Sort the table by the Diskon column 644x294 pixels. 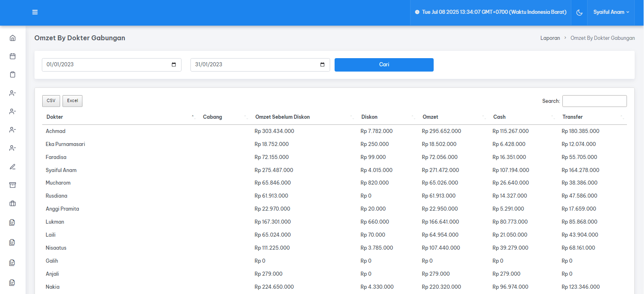tap(388, 117)
